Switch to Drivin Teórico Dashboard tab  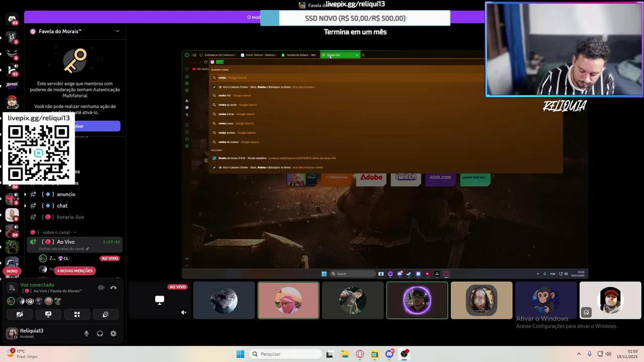point(258,55)
